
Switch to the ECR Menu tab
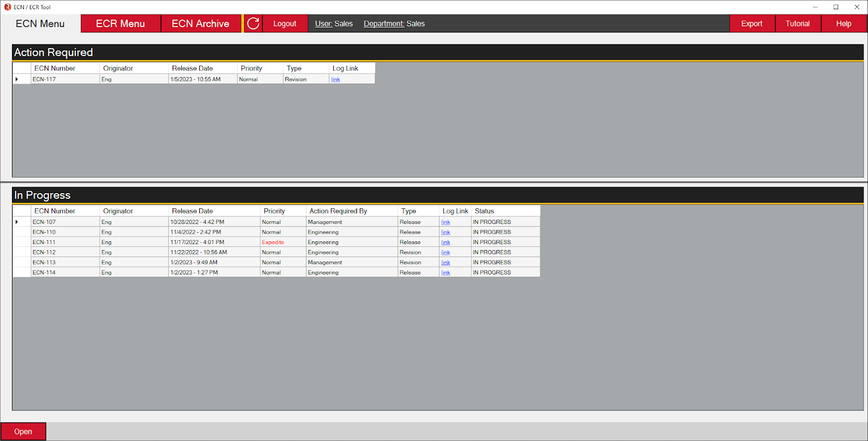tap(120, 23)
